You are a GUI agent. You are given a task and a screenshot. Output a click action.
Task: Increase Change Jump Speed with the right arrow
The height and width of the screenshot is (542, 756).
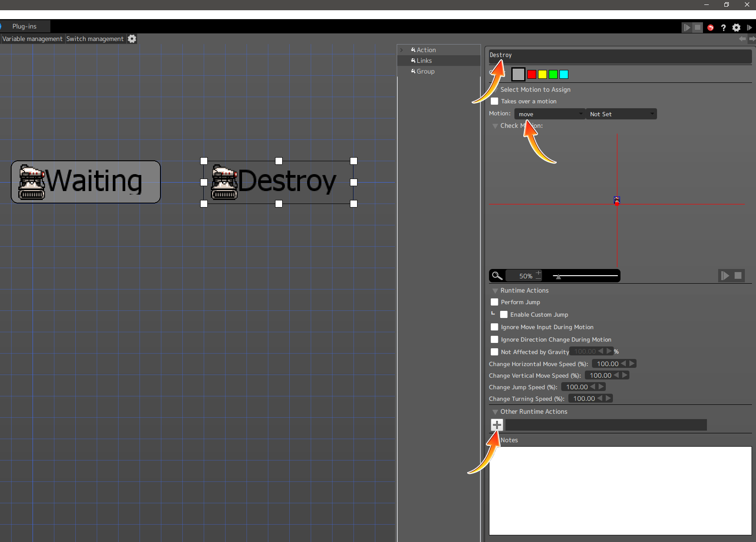pos(601,387)
